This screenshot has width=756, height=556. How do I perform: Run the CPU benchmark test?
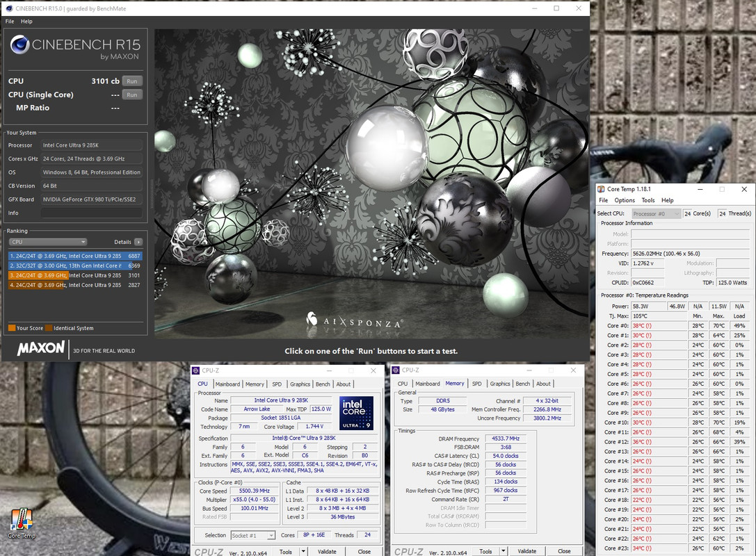point(132,81)
